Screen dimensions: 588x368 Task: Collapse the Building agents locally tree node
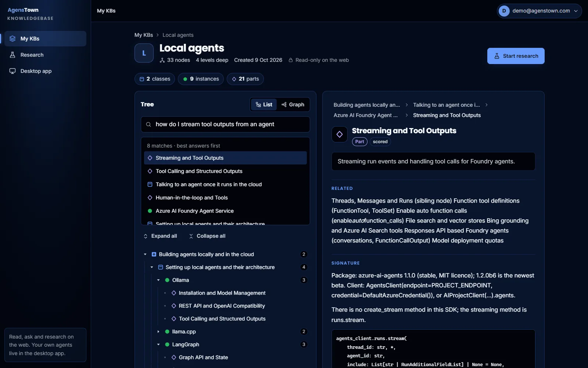[145, 254]
